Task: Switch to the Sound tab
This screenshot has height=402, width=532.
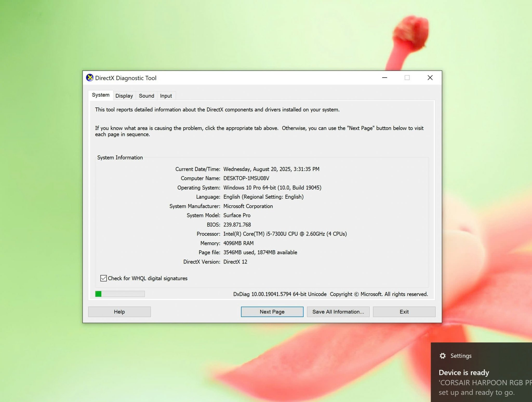Action: pyautogui.click(x=146, y=96)
